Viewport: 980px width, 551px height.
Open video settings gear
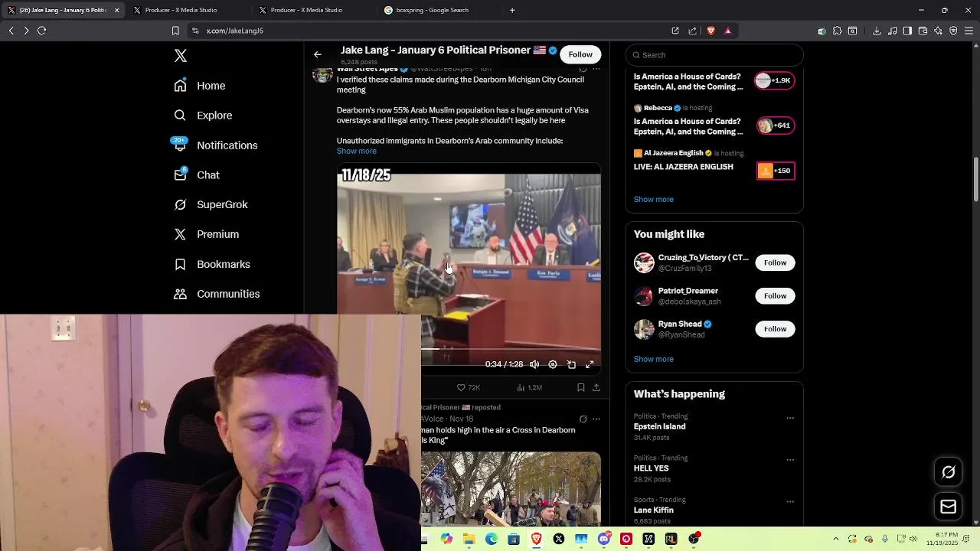[553, 364]
